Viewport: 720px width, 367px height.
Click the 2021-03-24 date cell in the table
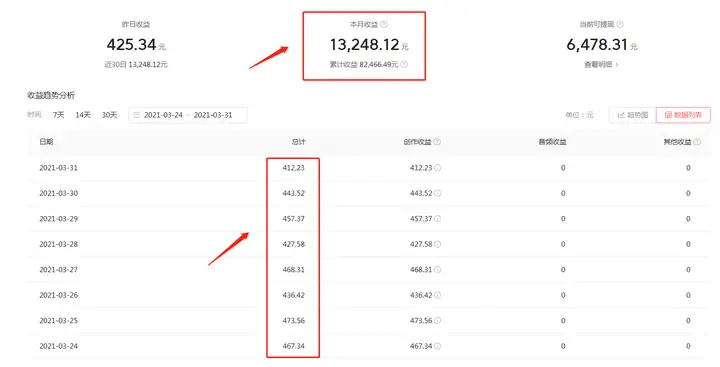[x=58, y=346]
